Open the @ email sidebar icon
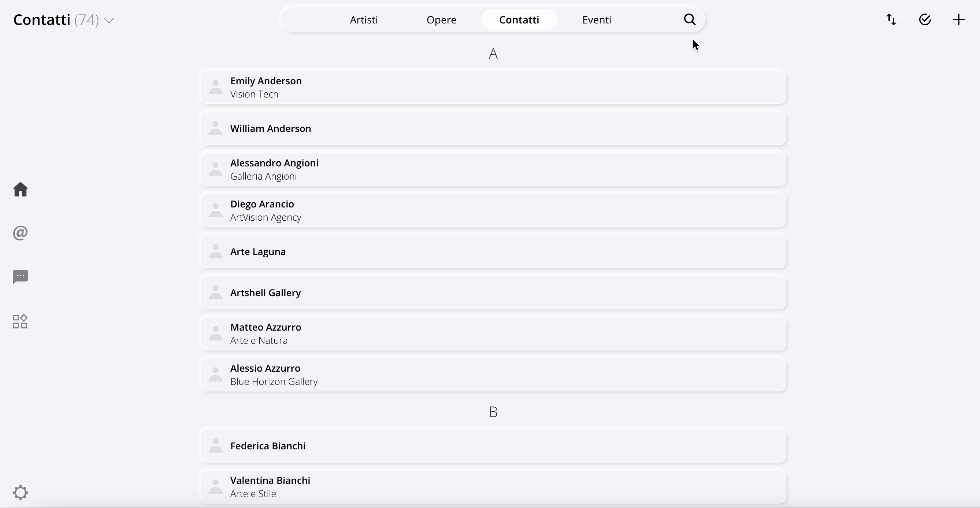Screen dimensions: 980x508 [21, 233]
